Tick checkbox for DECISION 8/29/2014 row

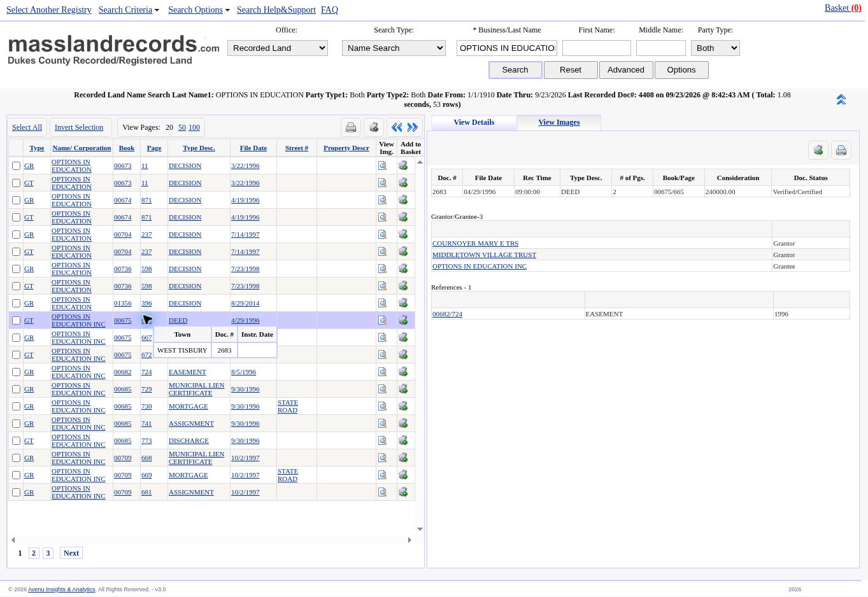click(x=17, y=303)
